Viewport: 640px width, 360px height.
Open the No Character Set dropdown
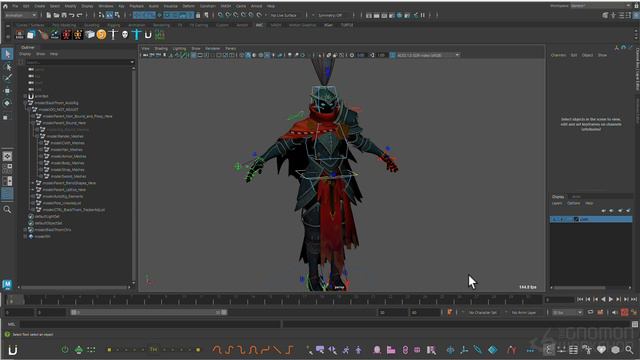click(x=482, y=313)
